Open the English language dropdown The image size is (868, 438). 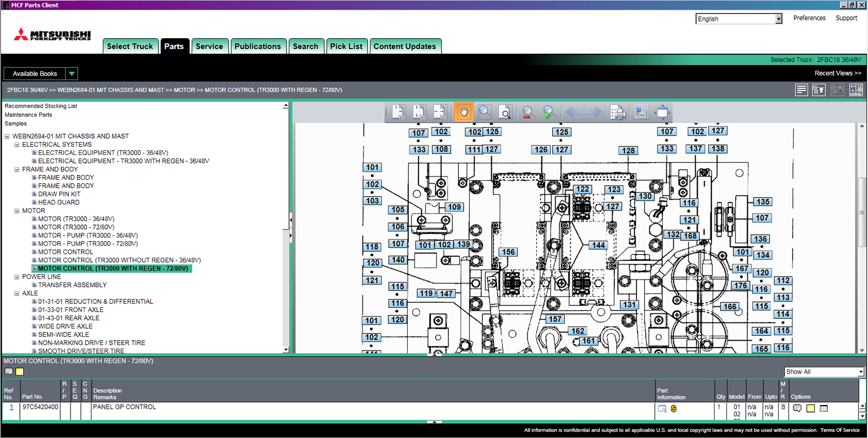[778, 19]
